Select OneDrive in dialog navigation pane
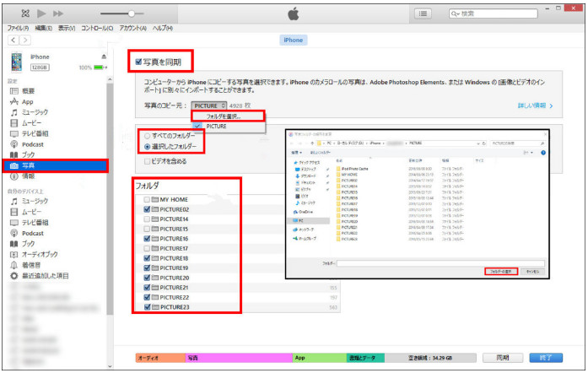The height and width of the screenshot is (373, 588). pyautogui.click(x=305, y=212)
